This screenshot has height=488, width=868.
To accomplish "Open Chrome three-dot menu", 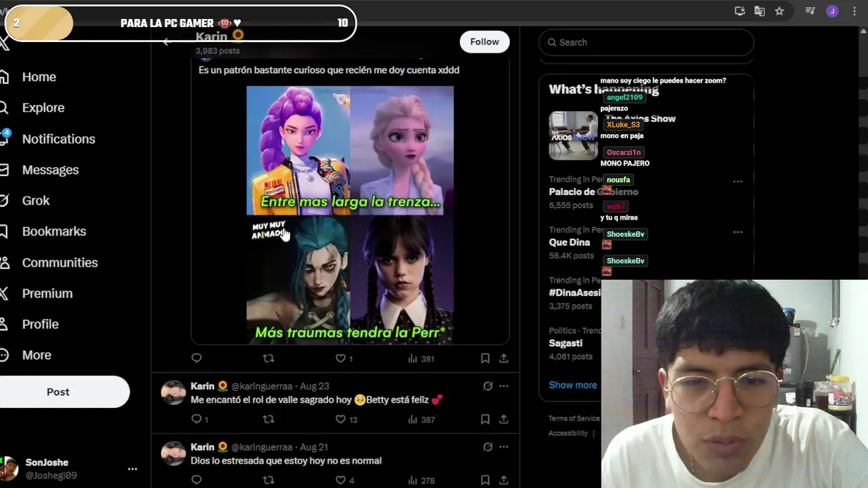I will coord(854,11).
